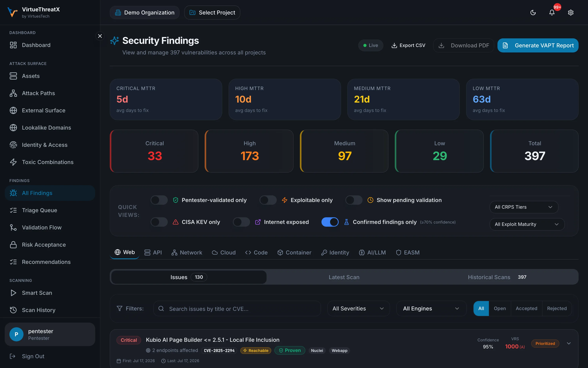Toggle Show pending validation
588x368 pixels.
(x=354, y=200)
